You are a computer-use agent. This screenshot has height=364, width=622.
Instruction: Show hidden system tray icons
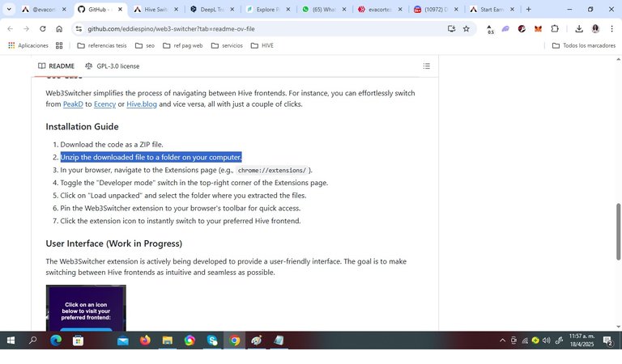pyautogui.click(x=502, y=341)
